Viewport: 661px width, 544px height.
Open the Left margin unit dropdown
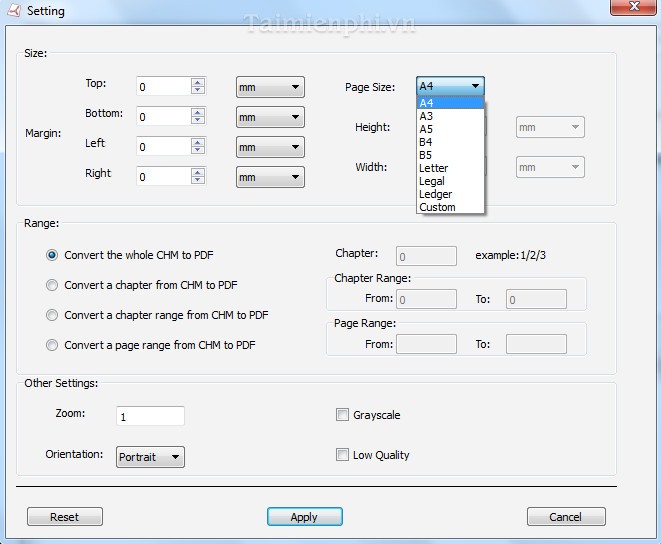tap(270, 147)
